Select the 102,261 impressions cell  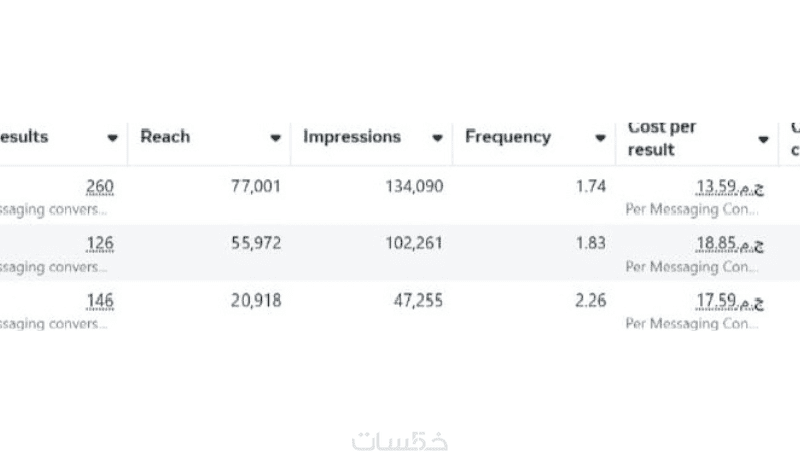point(414,244)
